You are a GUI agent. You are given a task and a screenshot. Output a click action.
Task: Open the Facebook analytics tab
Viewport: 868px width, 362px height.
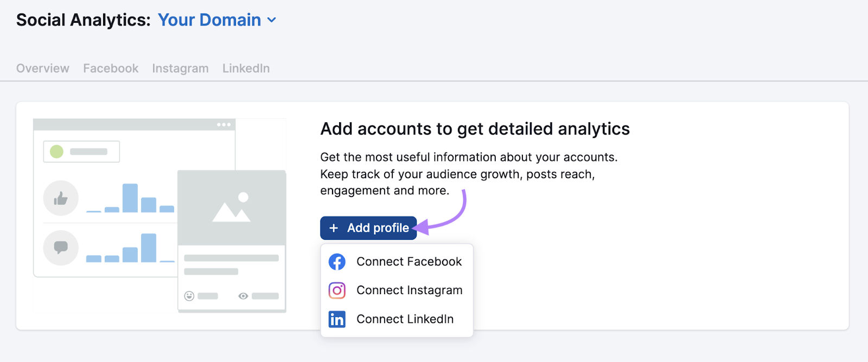coord(110,68)
